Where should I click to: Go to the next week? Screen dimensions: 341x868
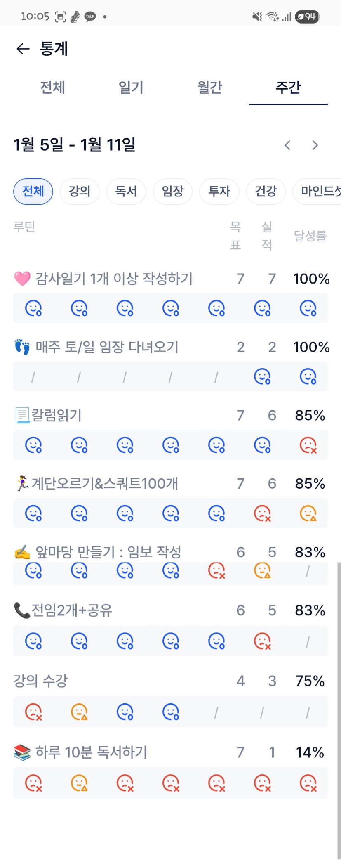pyautogui.click(x=315, y=145)
